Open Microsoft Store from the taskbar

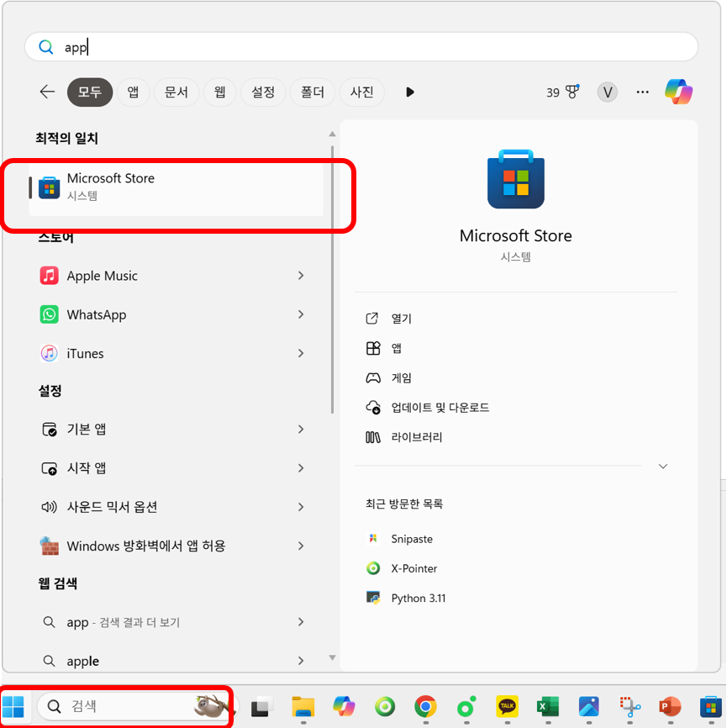click(711, 707)
